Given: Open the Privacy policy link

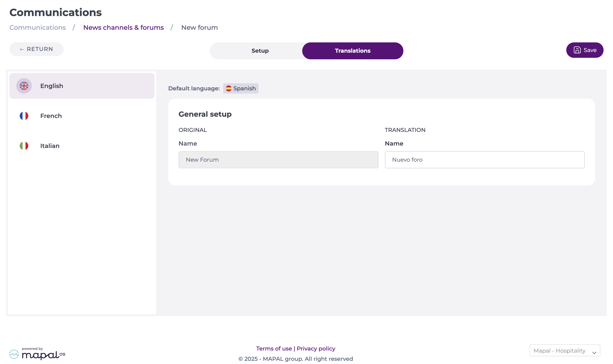Looking at the screenshot, I should 316,348.
